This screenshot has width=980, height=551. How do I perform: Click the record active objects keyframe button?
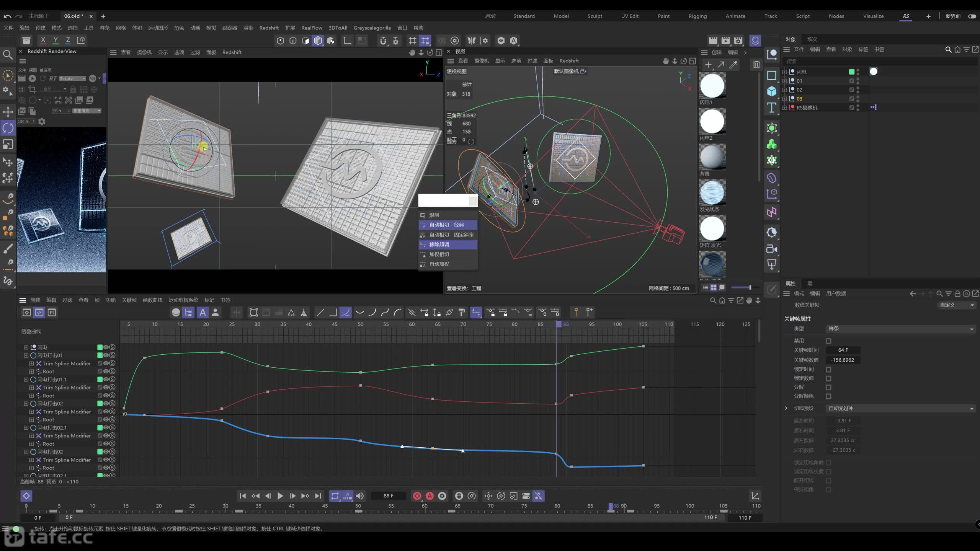[417, 496]
